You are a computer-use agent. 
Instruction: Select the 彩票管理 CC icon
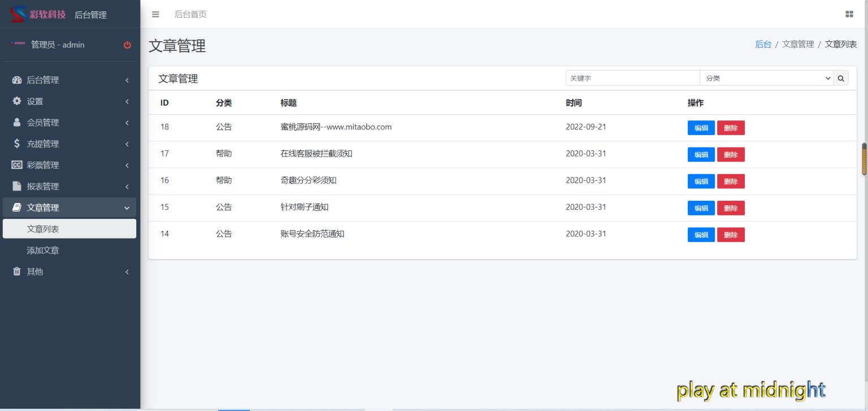tap(16, 165)
